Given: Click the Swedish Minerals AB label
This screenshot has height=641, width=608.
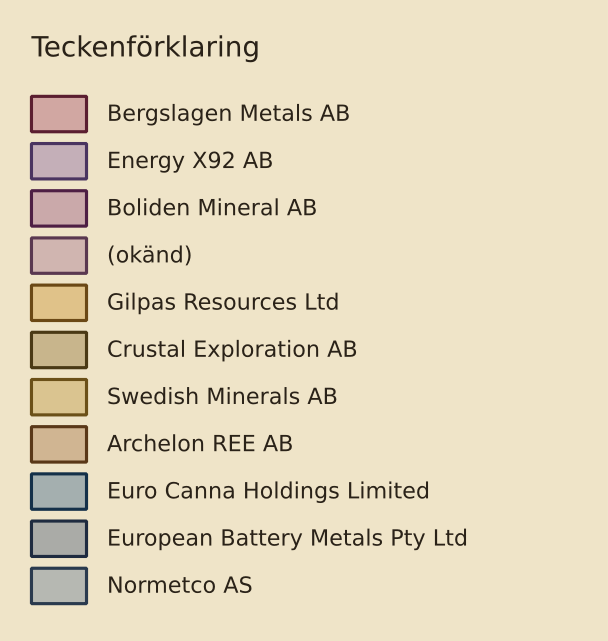Looking at the screenshot, I should (222, 397).
